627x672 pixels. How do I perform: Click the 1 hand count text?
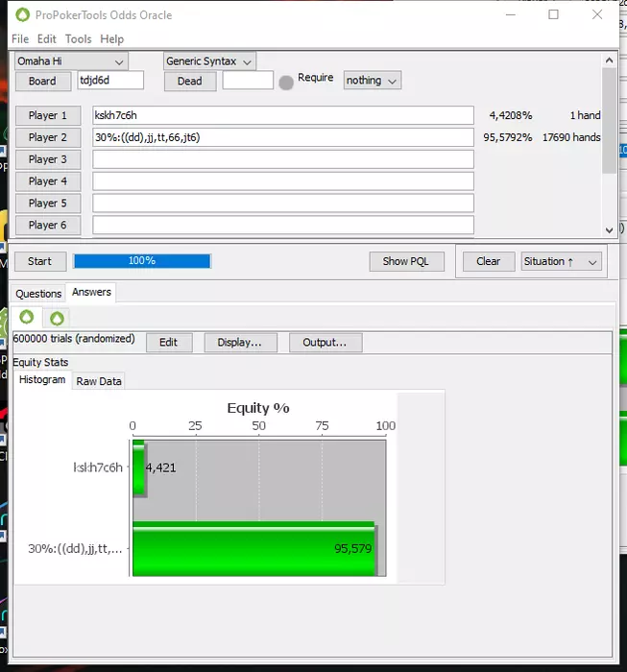point(585,115)
